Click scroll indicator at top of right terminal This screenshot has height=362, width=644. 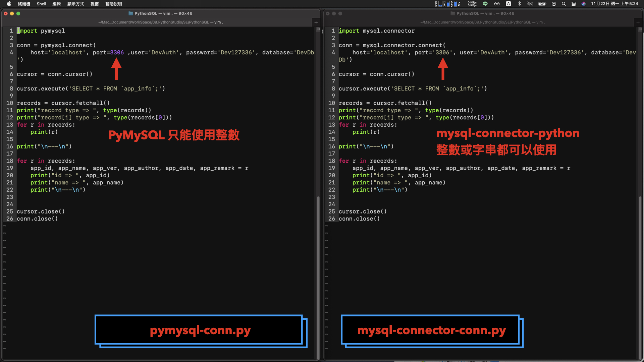(x=640, y=29)
